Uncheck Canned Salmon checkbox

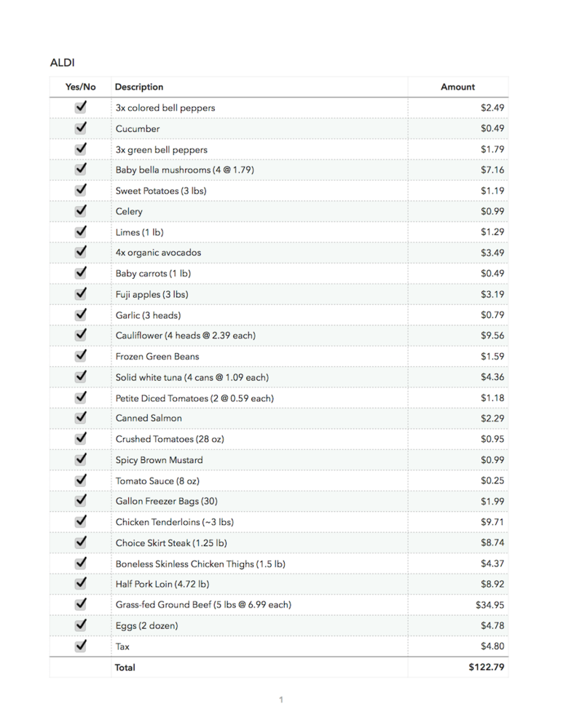click(81, 417)
